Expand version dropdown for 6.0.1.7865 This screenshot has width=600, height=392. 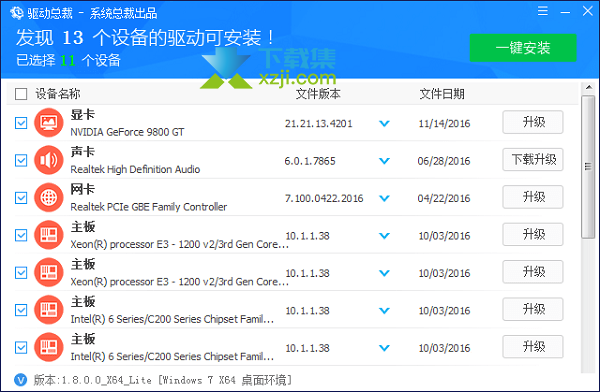[x=384, y=161]
